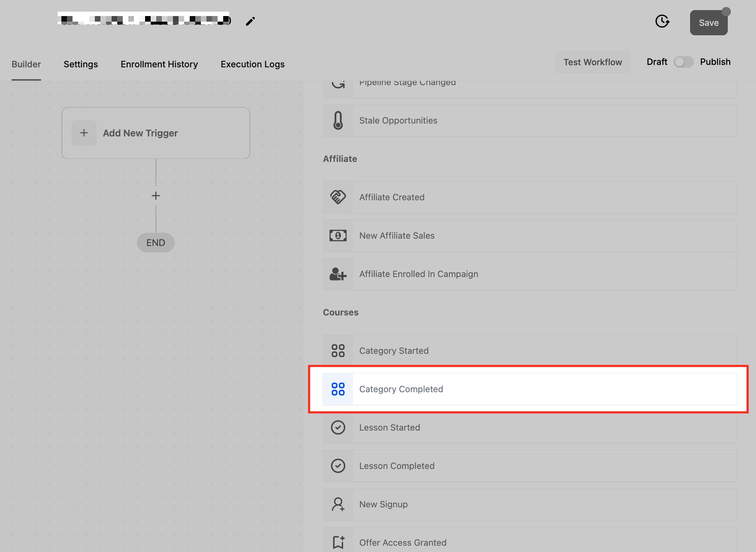Choose Affiliate Enrolled In Campaign user icon
The height and width of the screenshot is (552, 756).
pos(338,274)
